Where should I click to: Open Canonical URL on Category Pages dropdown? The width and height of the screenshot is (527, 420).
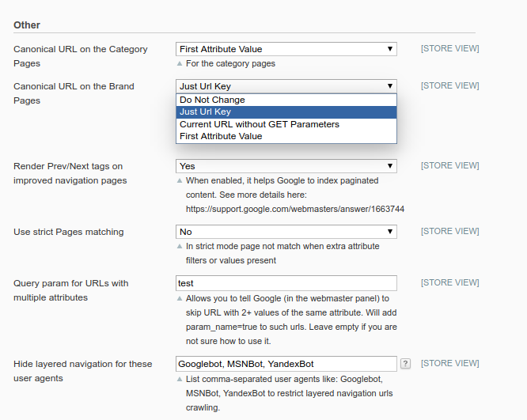[286, 49]
